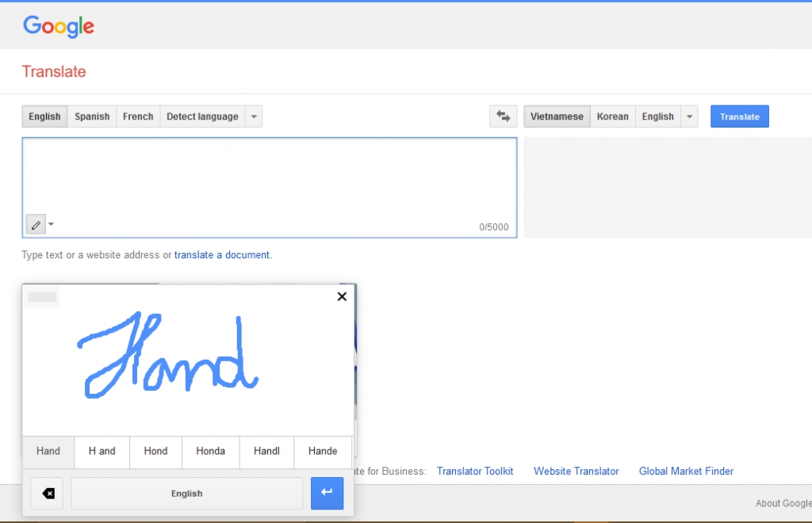Screen dimensions: 812x523
Task: Select Korean as target language
Action: point(613,116)
